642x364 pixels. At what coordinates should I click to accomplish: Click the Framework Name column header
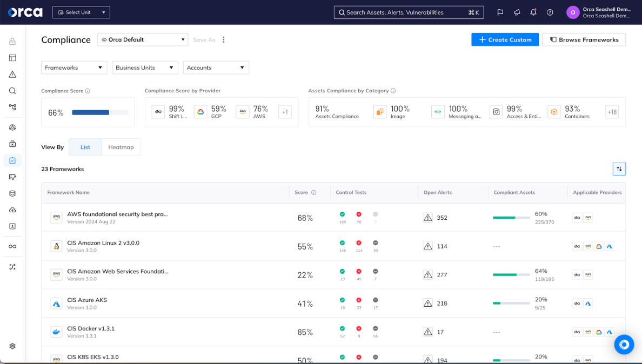coord(69,192)
